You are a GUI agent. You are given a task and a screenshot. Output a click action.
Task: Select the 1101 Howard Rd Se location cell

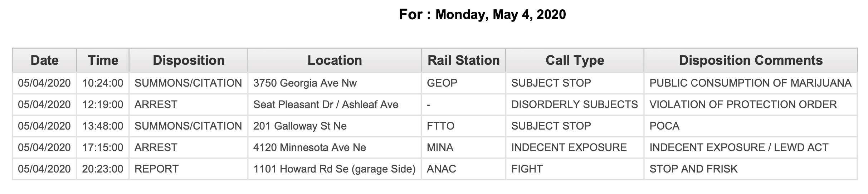(x=335, y=169)
